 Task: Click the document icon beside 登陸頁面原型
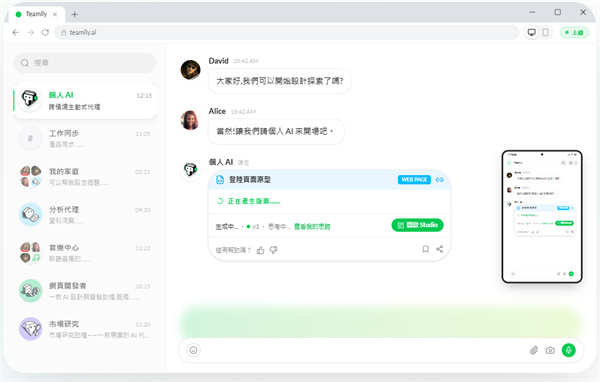pyautogui.click(x=220, y=180)
